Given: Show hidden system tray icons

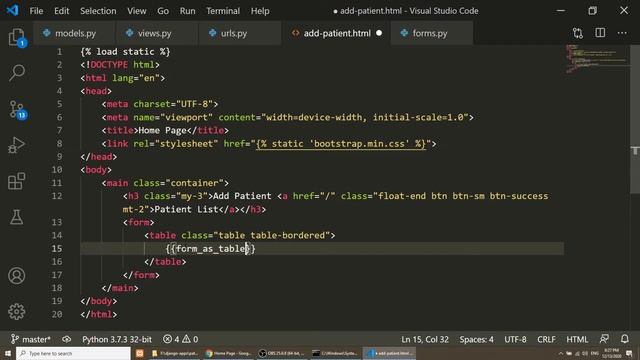Looking at the screenshot, I should coord(561,353).
